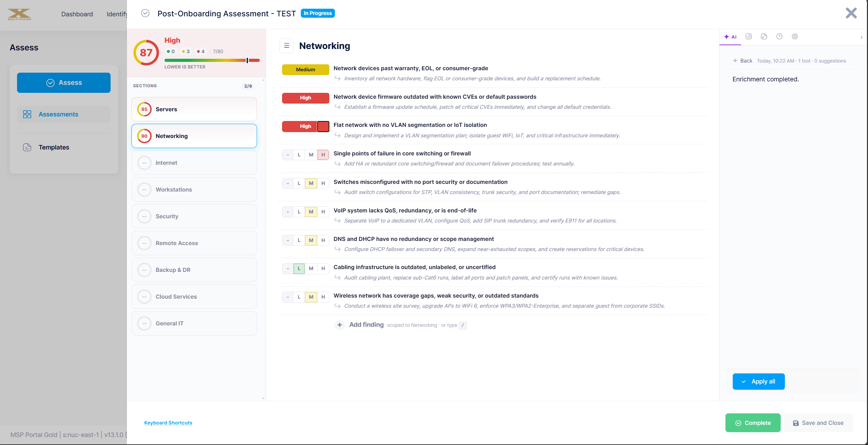Image resolution: width=868 pixels, height=445 pixels.
Task: Click the flat network VLAN finding title
Action: pyautogui.click(x=410, y=125)
